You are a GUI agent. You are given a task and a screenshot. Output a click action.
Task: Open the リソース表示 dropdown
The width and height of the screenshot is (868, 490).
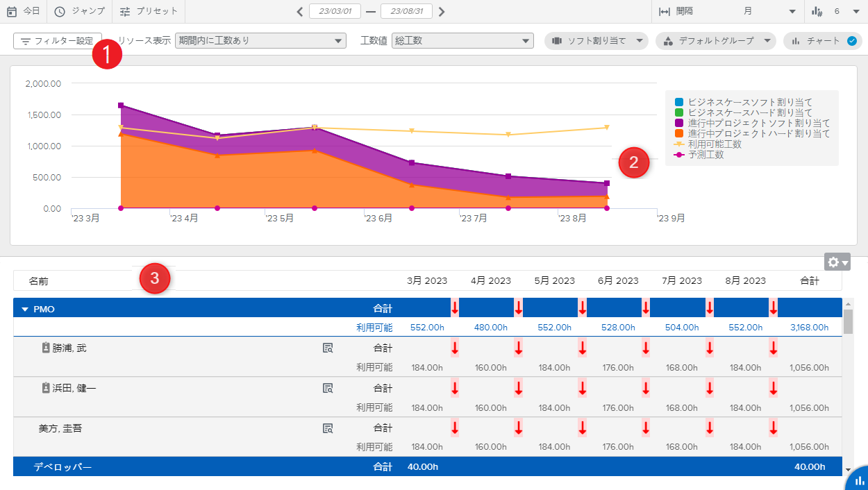tap(260, 41)
